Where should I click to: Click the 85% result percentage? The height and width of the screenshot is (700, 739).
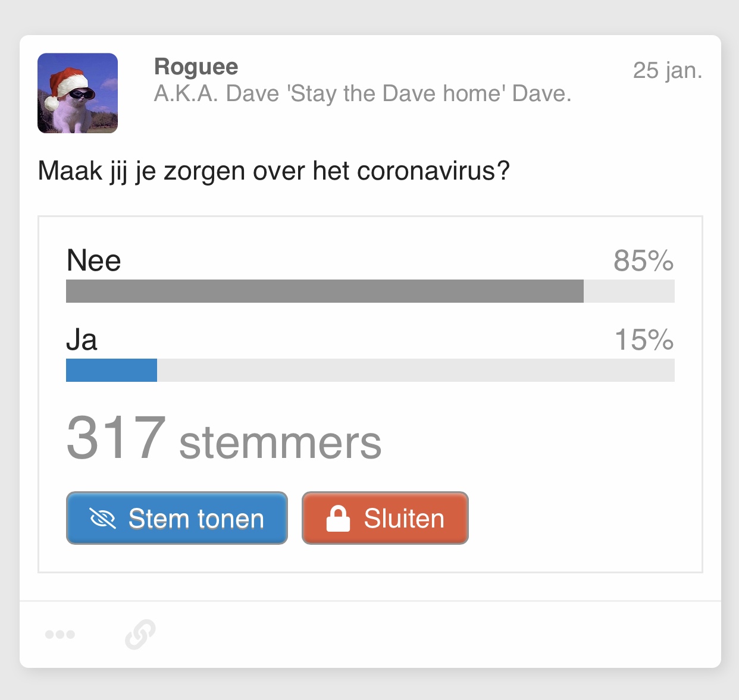(x=644, y=260)
